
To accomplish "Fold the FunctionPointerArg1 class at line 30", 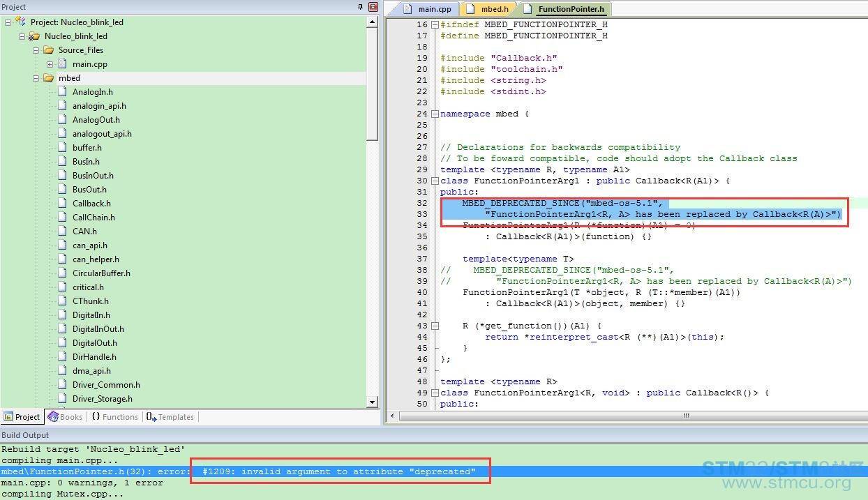I will coord(435,181).
